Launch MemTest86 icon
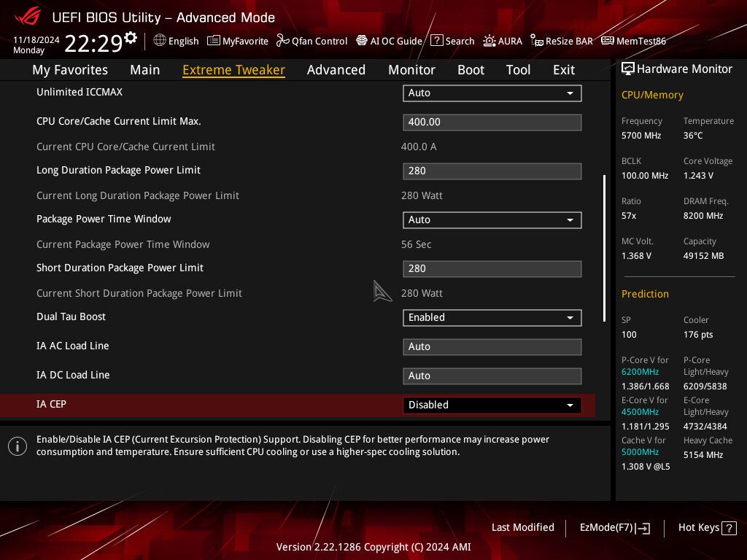 click(x=608, y=41)
